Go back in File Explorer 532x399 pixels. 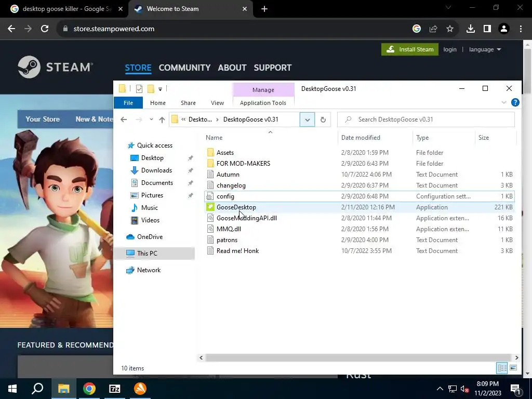(124, 119)
